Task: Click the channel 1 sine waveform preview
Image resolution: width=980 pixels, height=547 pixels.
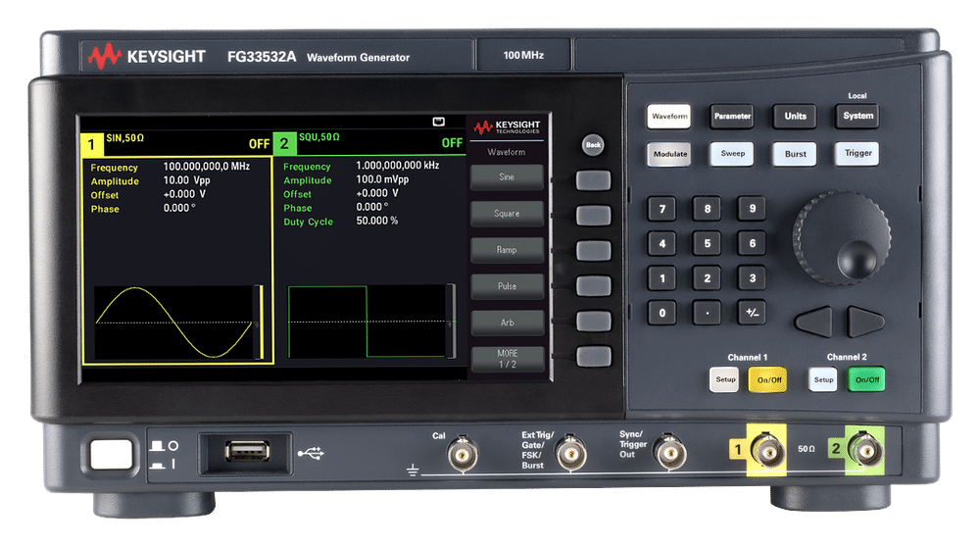Action: point(173,323)
